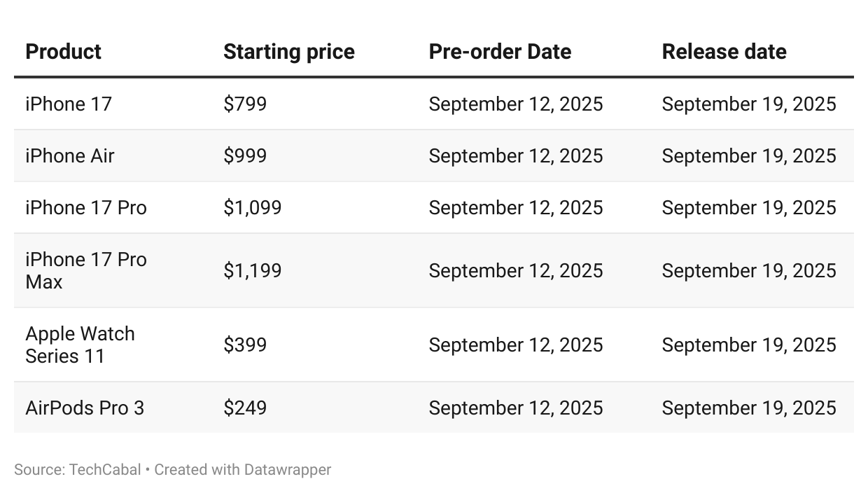Select the Apple Watch Series 11 cell
The image size is (868, 493).
(80, 345)
